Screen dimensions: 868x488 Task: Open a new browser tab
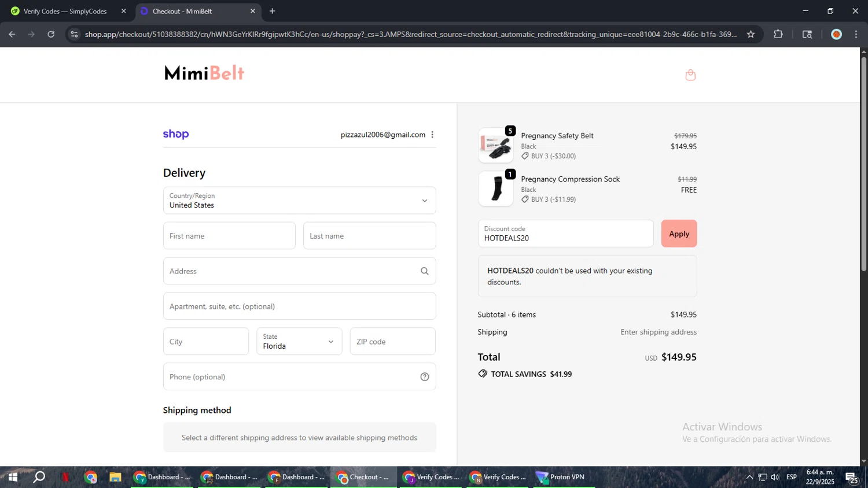[x=272, y=11]
